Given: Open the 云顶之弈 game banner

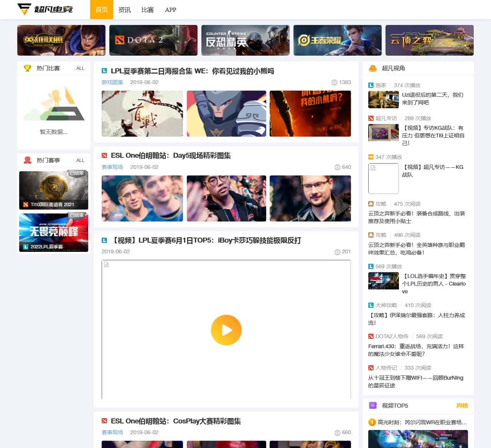Looking at the screenshot, I should (x=430, y=40).
